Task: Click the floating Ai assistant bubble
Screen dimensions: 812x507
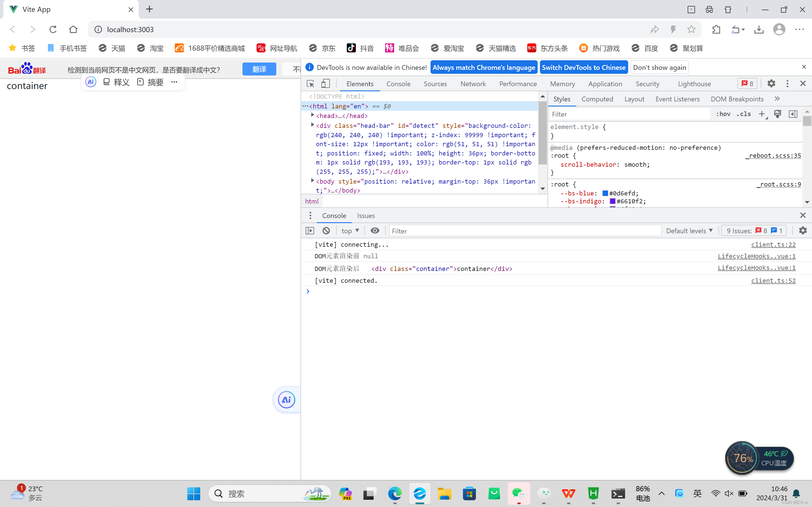Action: click(286, 400)
